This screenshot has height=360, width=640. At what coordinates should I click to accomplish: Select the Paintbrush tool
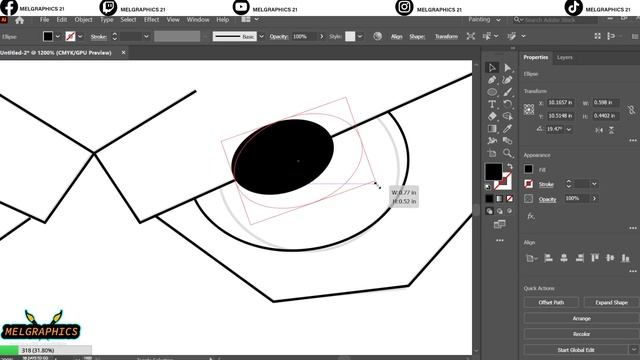coord(507,92)
